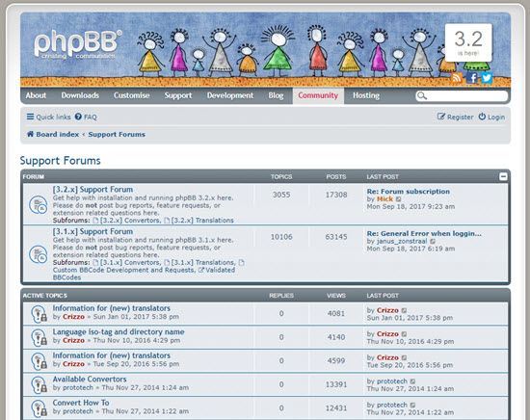
Task: Open [3.1.x] Translations subforum
Action: (x=202, y=263)
